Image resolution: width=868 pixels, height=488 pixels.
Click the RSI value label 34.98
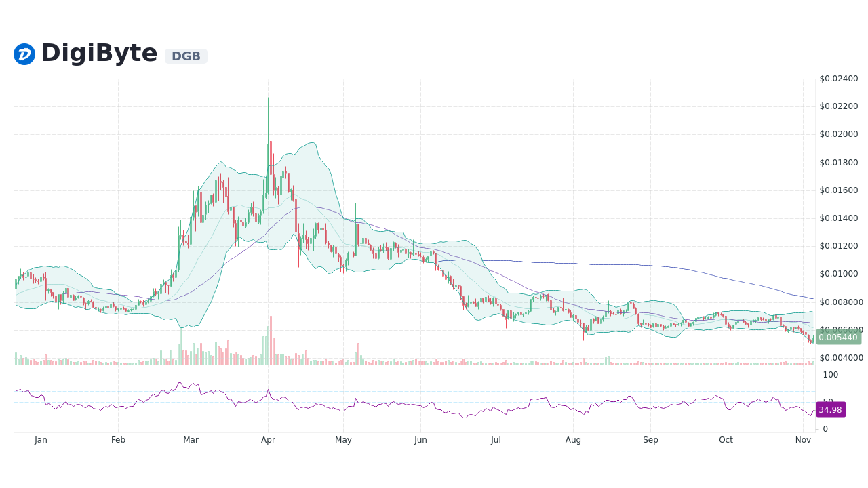coord(831,410)
